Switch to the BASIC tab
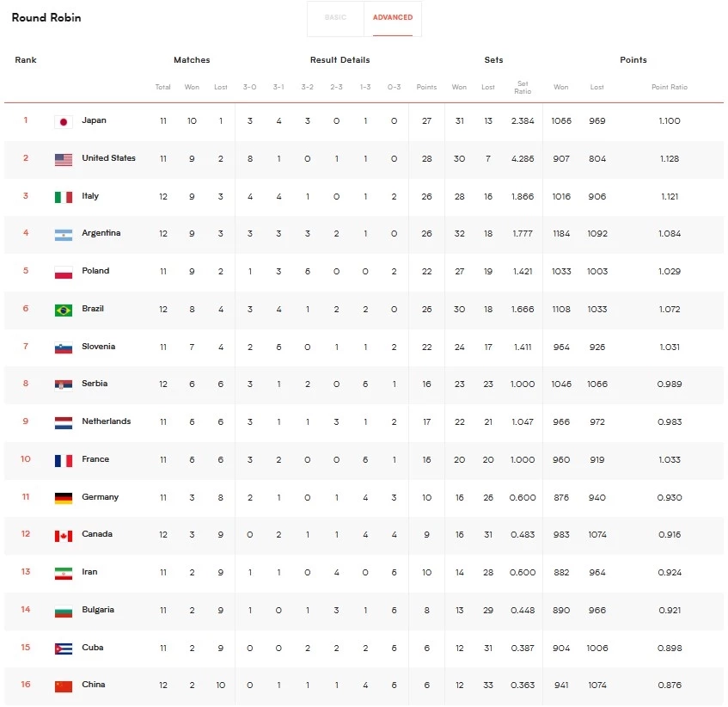 [335, 18]
